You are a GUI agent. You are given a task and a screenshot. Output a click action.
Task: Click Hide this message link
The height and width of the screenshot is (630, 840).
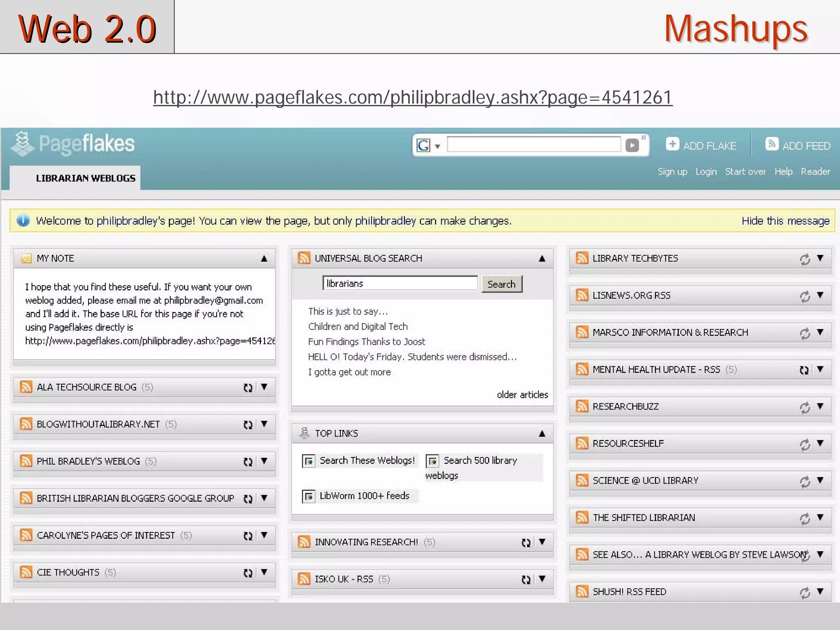(x=785, y=221)
